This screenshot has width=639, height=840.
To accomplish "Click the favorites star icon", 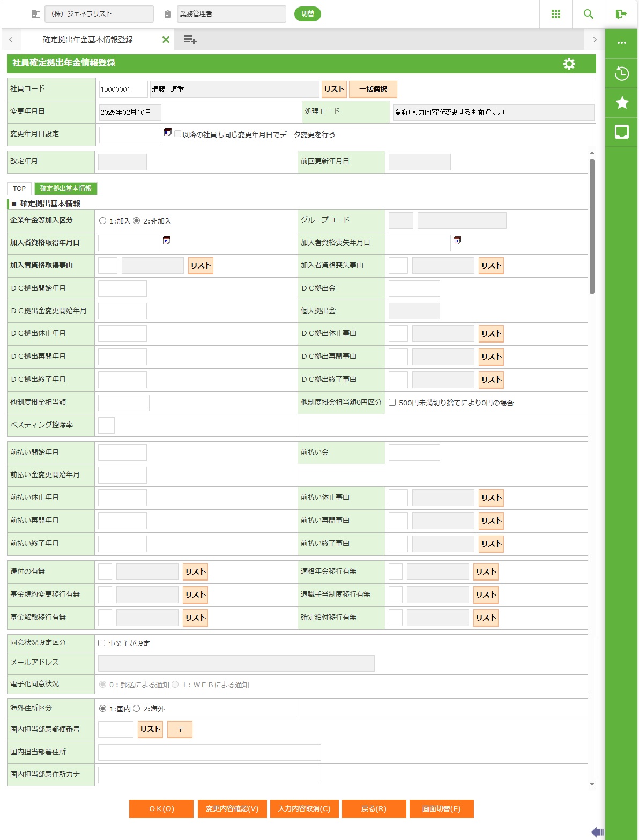I will (x=622, y=102).
